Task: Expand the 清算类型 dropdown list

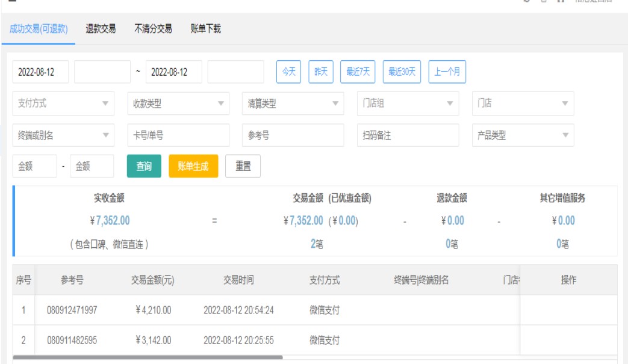Action: coord(293,103)
